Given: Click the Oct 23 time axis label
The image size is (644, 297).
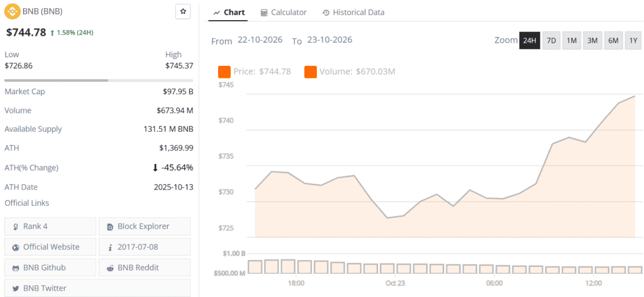Looking at the screenshot, I should click(x=395, y=283).
